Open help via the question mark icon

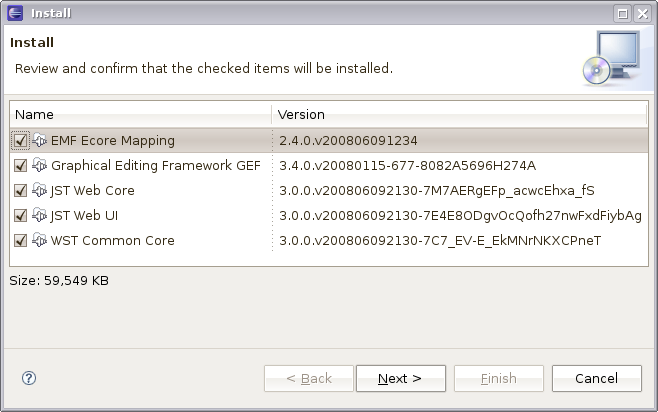[29, 378]
